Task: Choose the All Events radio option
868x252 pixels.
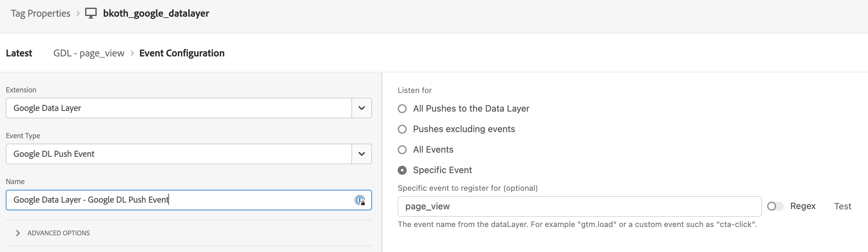Action: point(402,150)
